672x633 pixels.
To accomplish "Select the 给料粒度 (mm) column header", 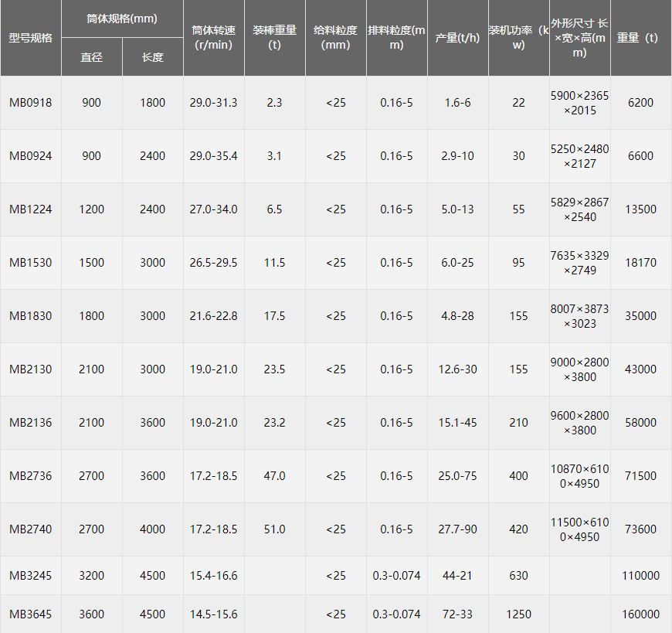I will (x=335, y=38).
